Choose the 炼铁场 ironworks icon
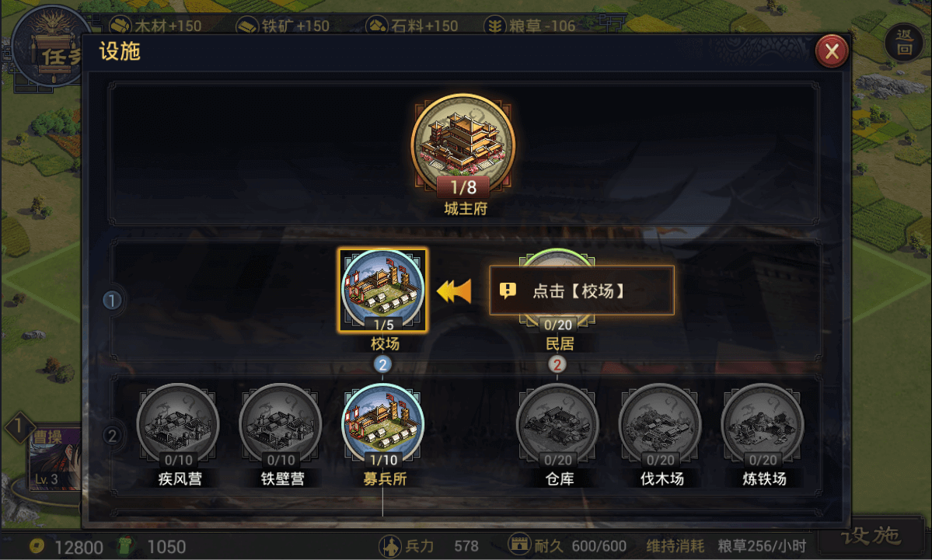Viewport: 932px width, 560px height. (763, 425)
